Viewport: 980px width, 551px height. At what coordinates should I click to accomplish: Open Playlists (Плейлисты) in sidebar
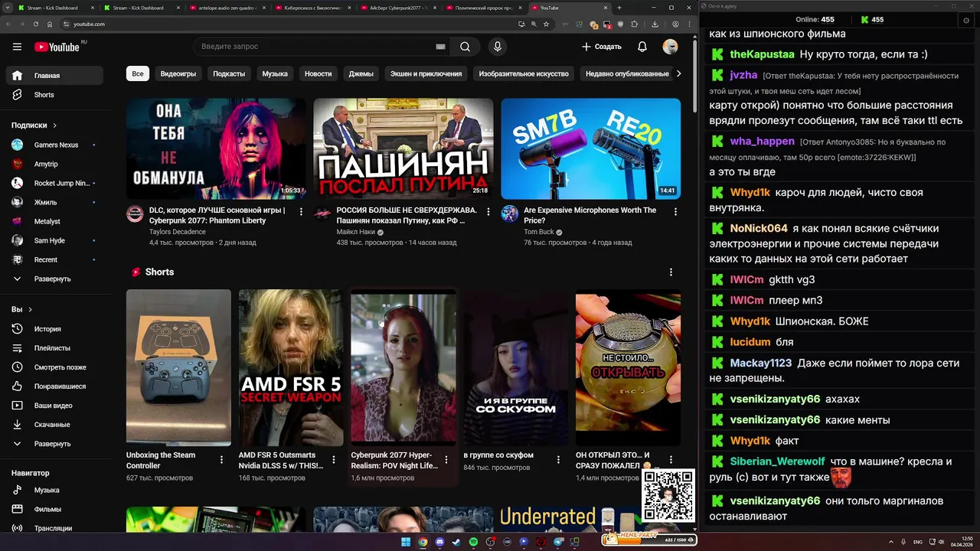point(54,348)
